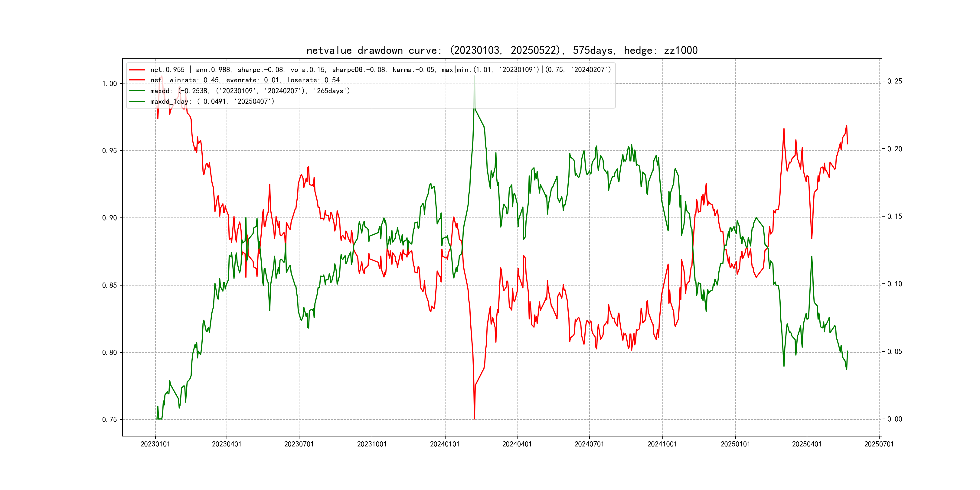Click the 0.75 left axis tick label

pyautogui.click(x=109, y=420)
